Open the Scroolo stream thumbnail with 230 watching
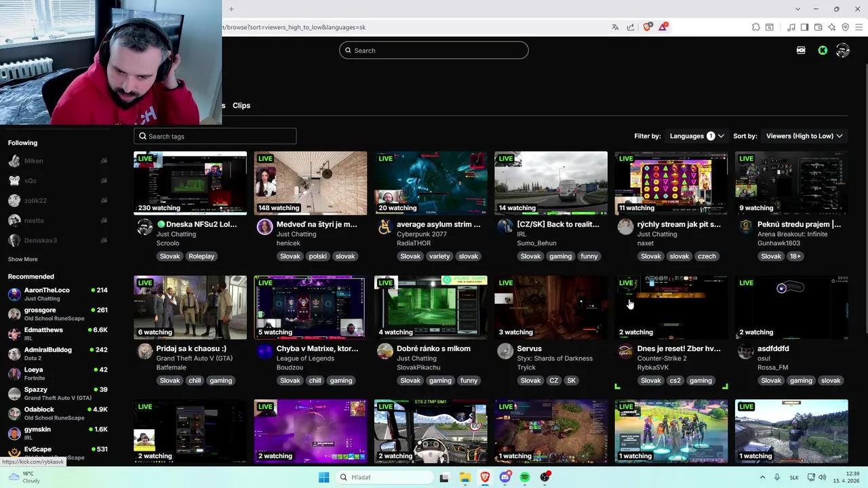This screenshot has height=488, width=868. point(191,183)
